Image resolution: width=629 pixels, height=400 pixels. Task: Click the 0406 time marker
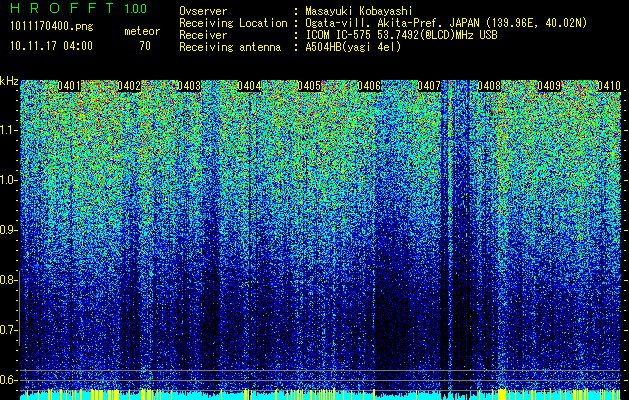pyautogui.click(x=369, y=86)
